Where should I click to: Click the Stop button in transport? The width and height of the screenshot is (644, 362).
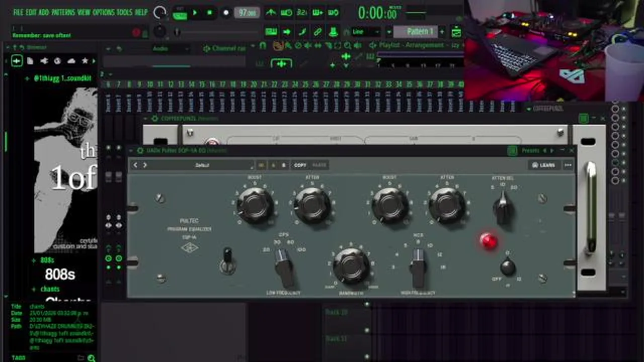pyautogui.click(x=210, y=13)
